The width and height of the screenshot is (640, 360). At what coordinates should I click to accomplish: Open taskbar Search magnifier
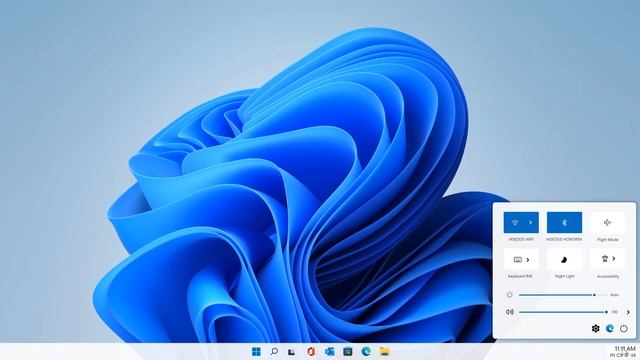tap(274, 351)
